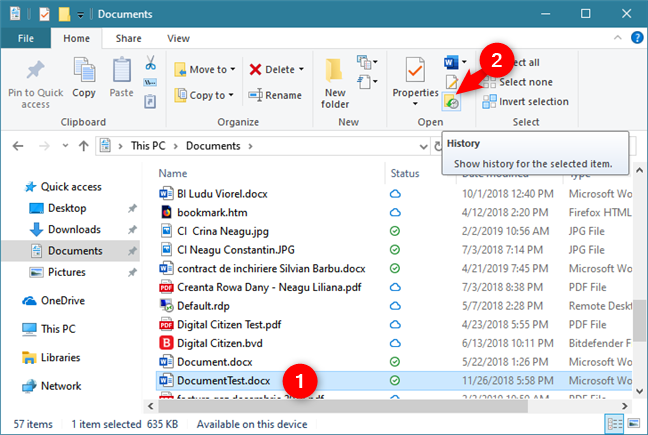This screenshot has height=435, width=648.
Task: Go back with the left arrow
Action: point(18,146)
